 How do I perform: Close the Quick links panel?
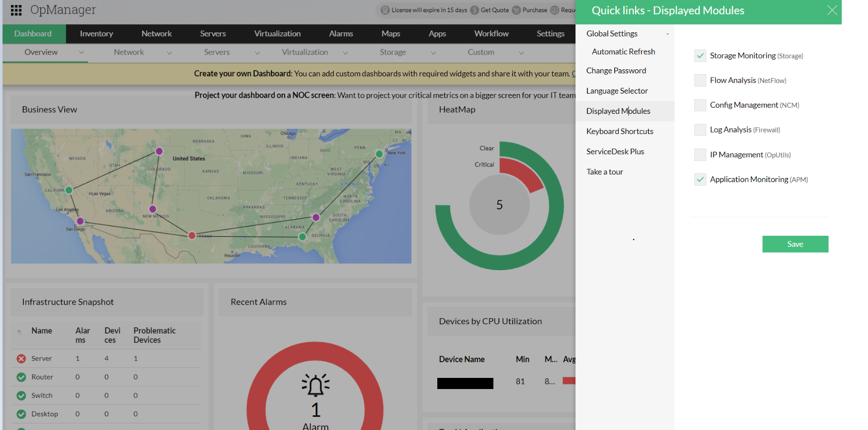click(x=832, y=10)
